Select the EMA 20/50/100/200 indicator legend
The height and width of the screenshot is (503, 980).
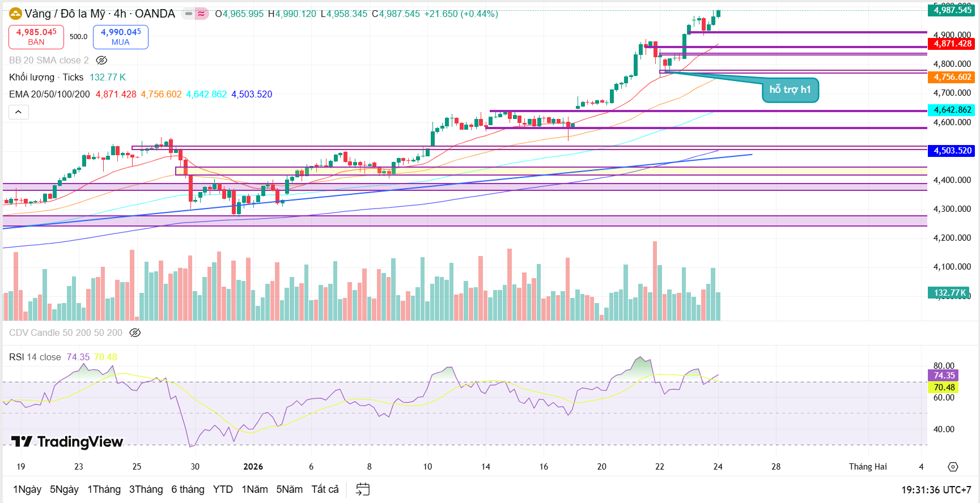pyautogui.click(x=49, y=94)
